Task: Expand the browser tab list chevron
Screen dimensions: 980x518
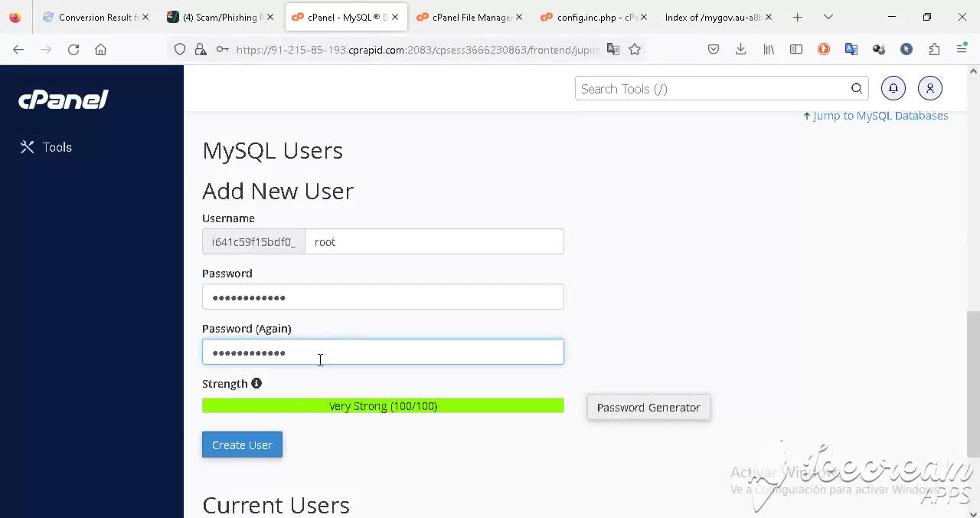Action: pyautogui.click(x=828, y=16)
